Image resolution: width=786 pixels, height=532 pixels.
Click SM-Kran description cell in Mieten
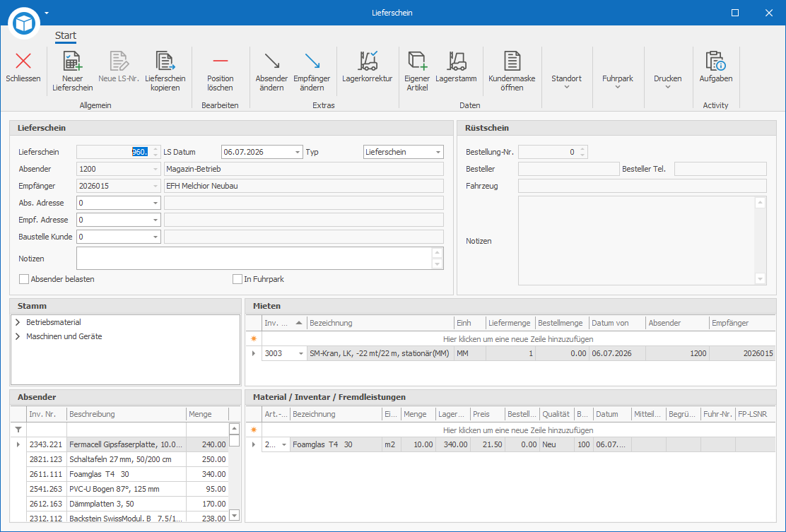[x=380, y=354]
